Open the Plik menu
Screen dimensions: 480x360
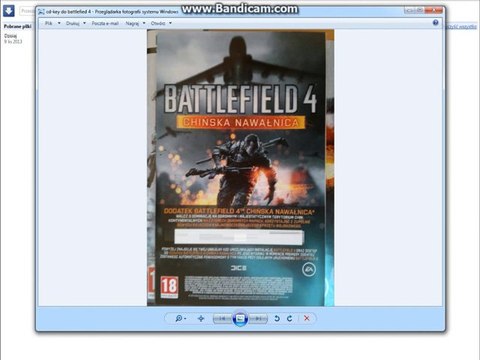(x=52, y=23)
